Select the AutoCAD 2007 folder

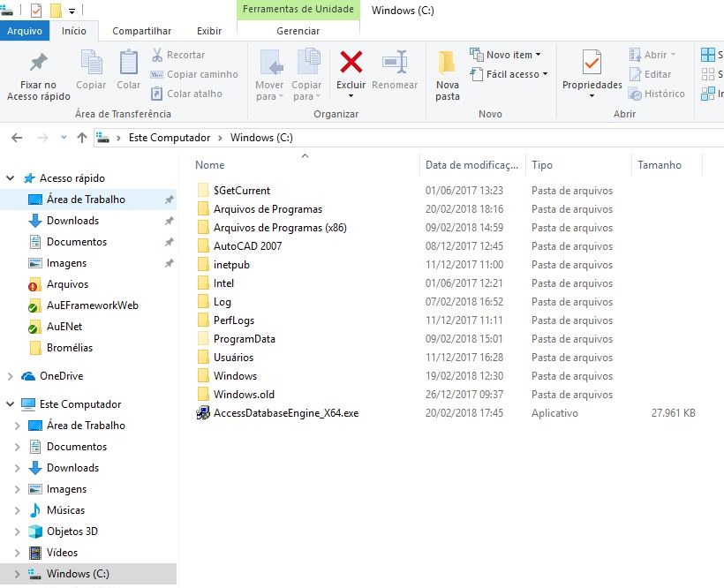[x=247, y=246]
